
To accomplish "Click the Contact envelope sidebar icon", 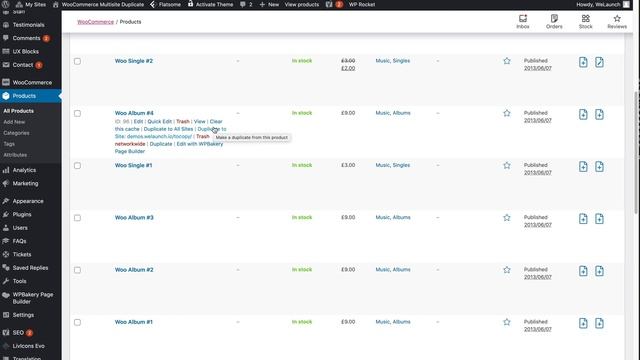I will click(x=6, y=65).
